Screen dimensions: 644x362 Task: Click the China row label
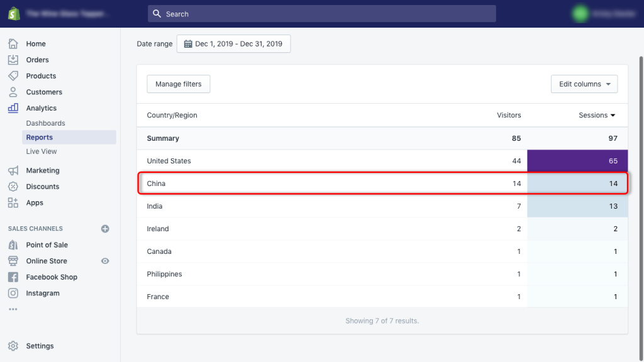156,184
